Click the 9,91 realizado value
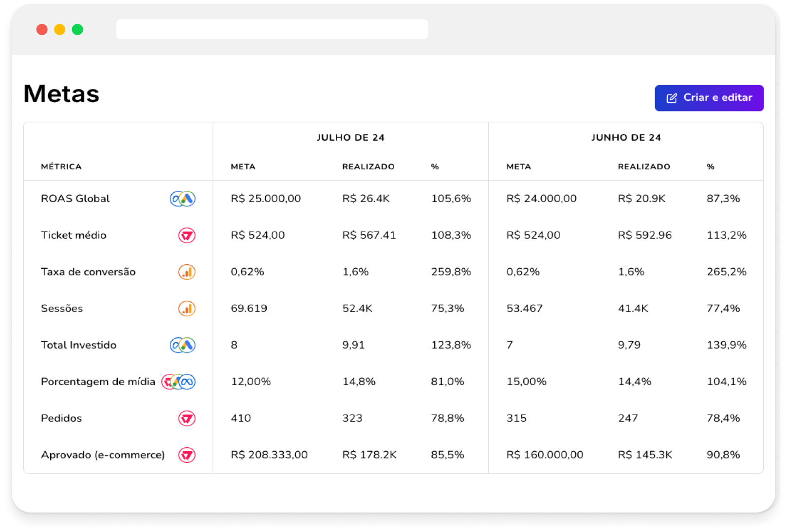This screenshot has height=532, width=787. click(353, 345)
